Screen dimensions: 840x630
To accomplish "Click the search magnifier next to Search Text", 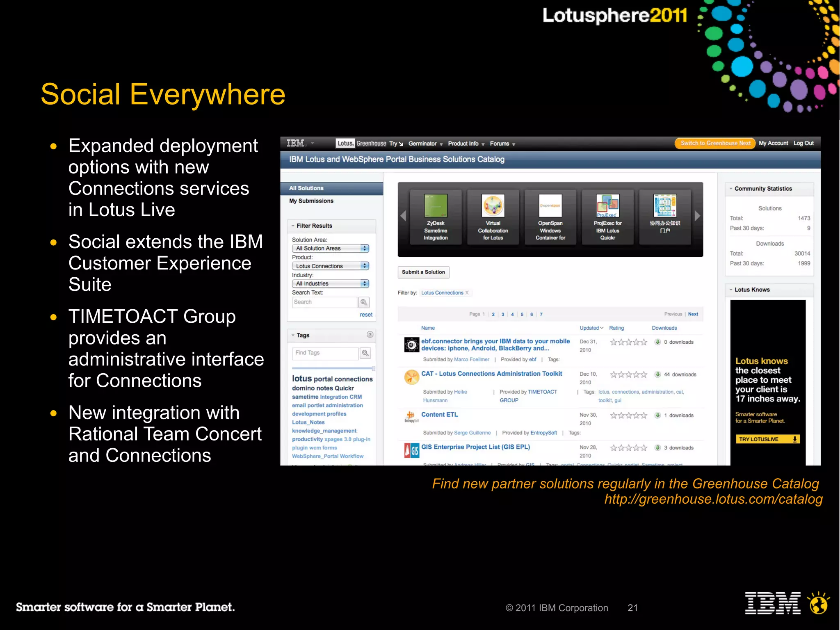I will [x=364, y=302].
